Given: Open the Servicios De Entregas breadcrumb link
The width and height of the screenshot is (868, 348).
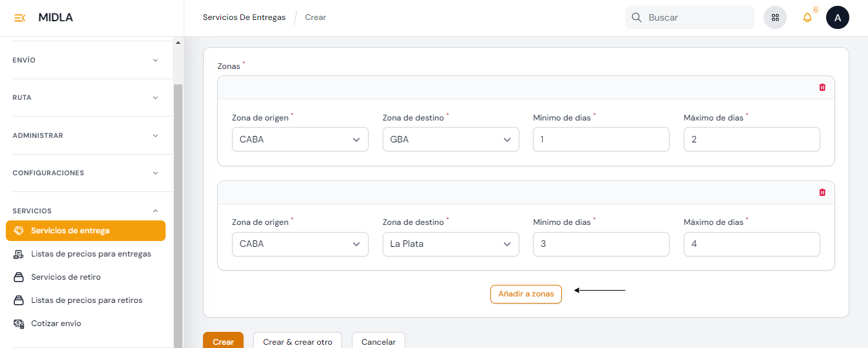Looking at the screenshot, I should pos(244,17).
